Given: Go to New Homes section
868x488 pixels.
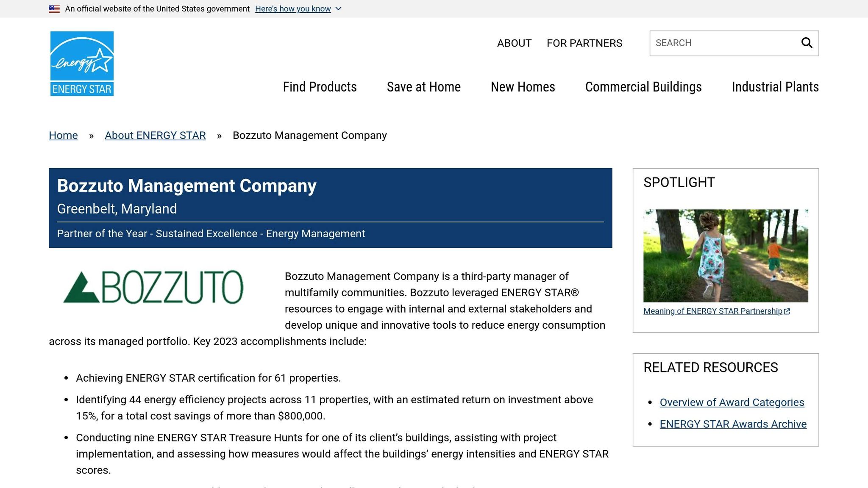Looking at the screenshot, I should [x=523, y=87].
